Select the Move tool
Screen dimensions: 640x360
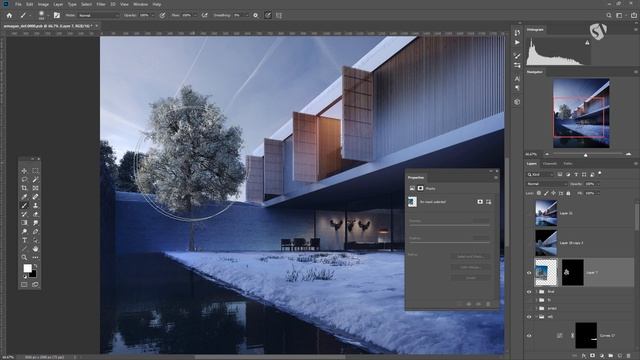(24, 171)
